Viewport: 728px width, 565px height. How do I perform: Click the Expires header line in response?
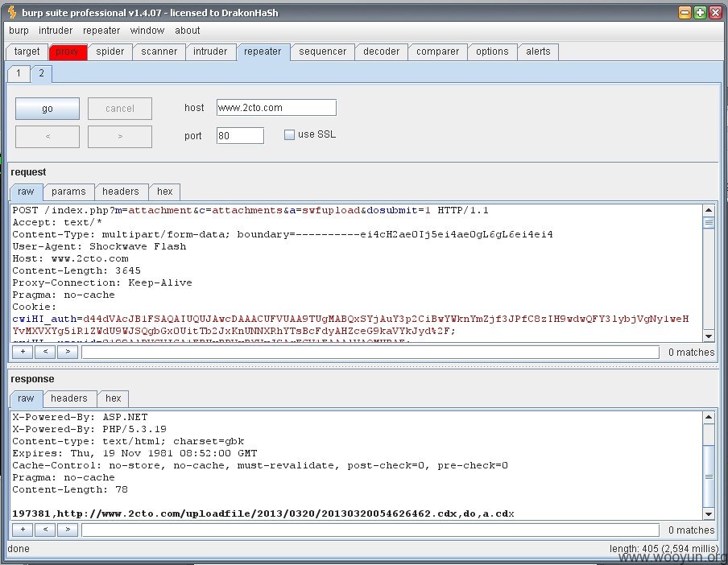(x=134, y=453)
